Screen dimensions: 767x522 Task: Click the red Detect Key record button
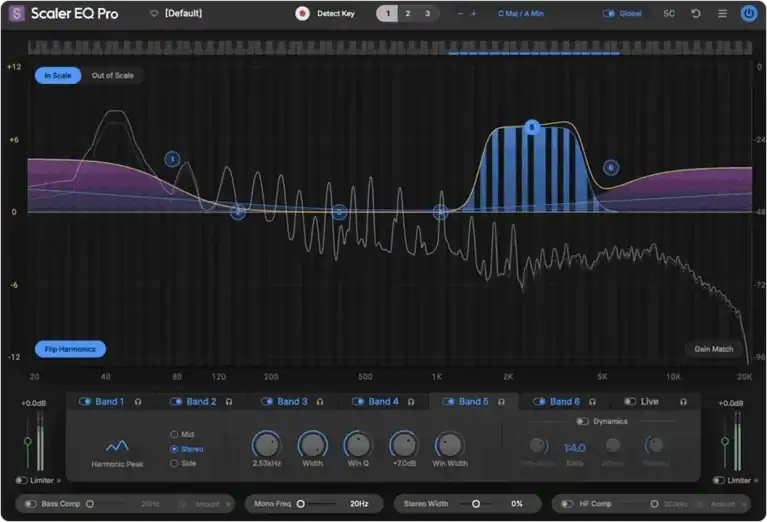302,13
